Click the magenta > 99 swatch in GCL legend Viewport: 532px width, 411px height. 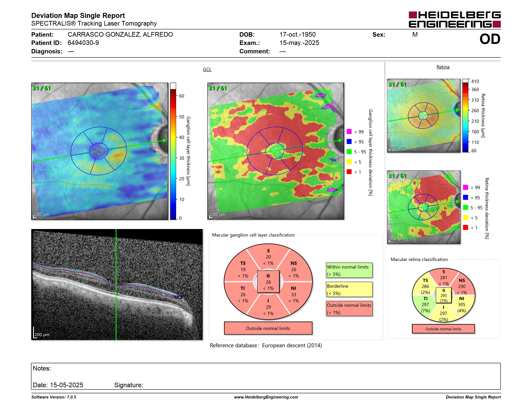(349, 132)
